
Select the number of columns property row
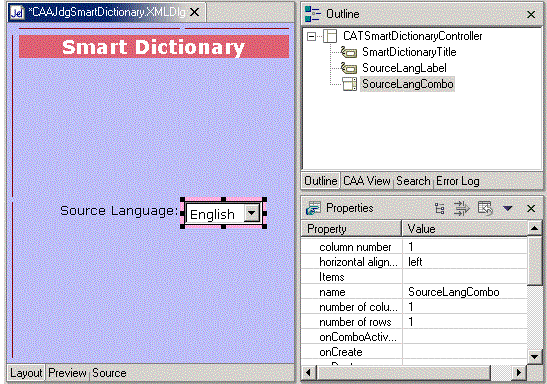tap(414, 307)
